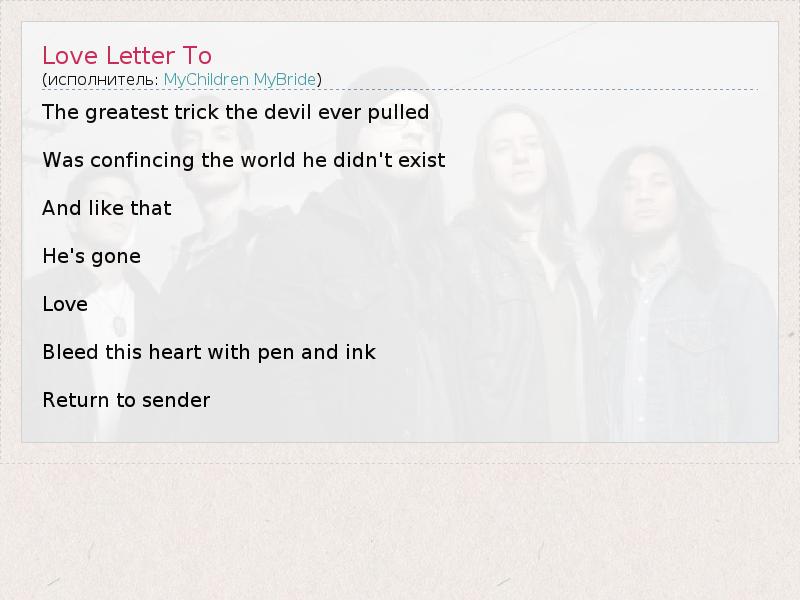Click the last lyric 'Return to sender'
The width and height of the screenshot is (800, 600).
tap(127, 400)
